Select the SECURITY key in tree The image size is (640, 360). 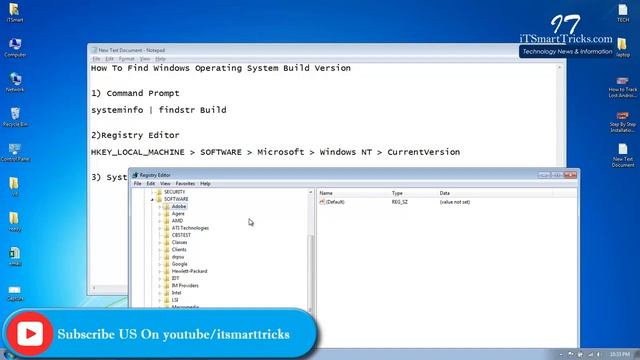tap(175, 192)
